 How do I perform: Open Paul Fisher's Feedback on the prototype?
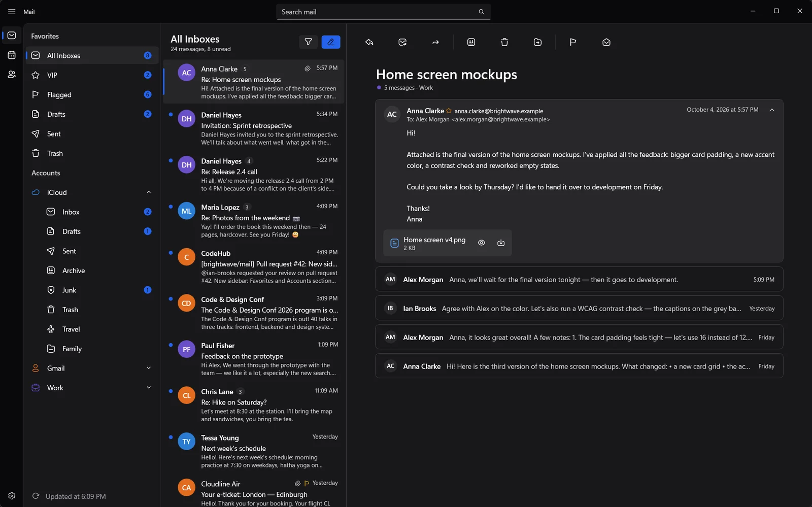coord(254,359)
